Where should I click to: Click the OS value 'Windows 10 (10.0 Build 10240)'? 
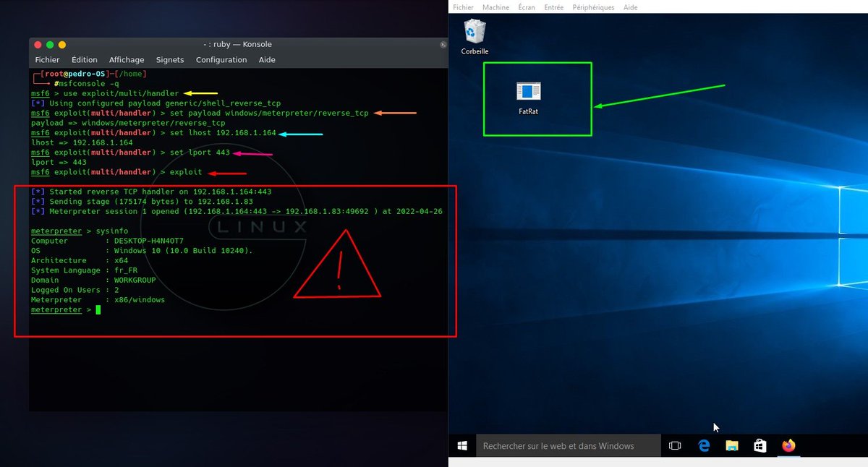pos(184,251)
